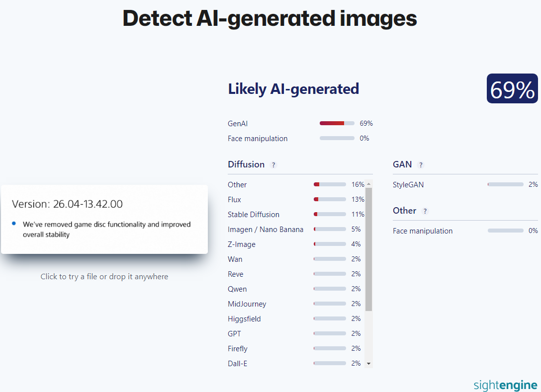Click the Diffusion list scrollbar thumb
The image size is (541, 392).
pyautogui.click(x=368, y=249)
